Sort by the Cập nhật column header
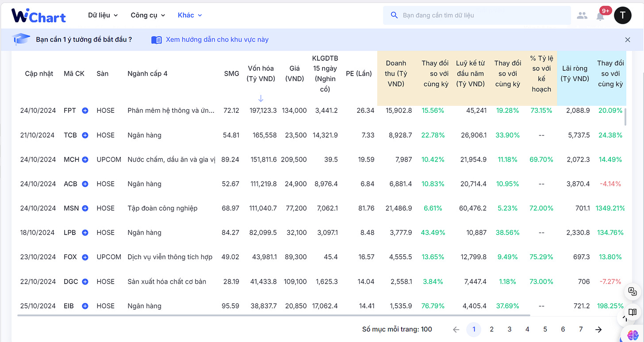Viewport: 644px width, 342px height. click(x=39, y=73)
